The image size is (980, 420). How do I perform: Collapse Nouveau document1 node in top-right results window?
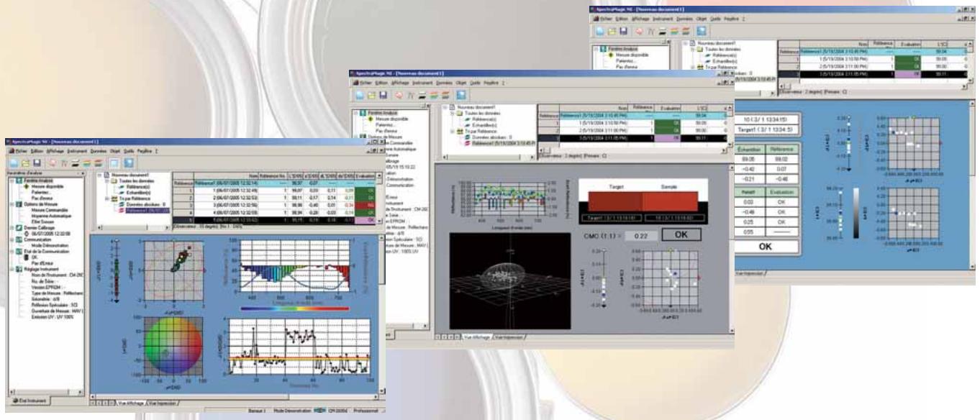686,44
